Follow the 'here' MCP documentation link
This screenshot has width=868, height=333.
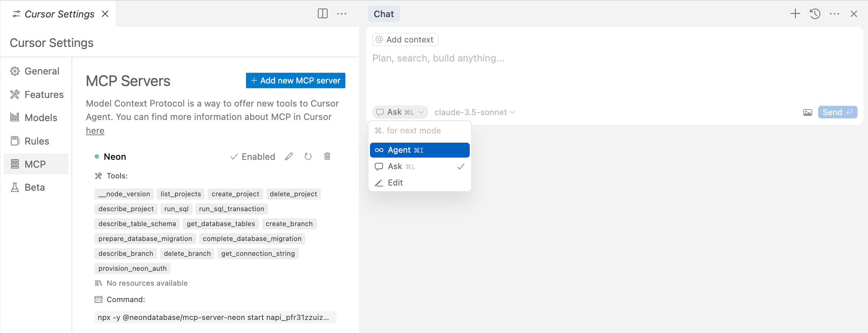pos(95,131)
